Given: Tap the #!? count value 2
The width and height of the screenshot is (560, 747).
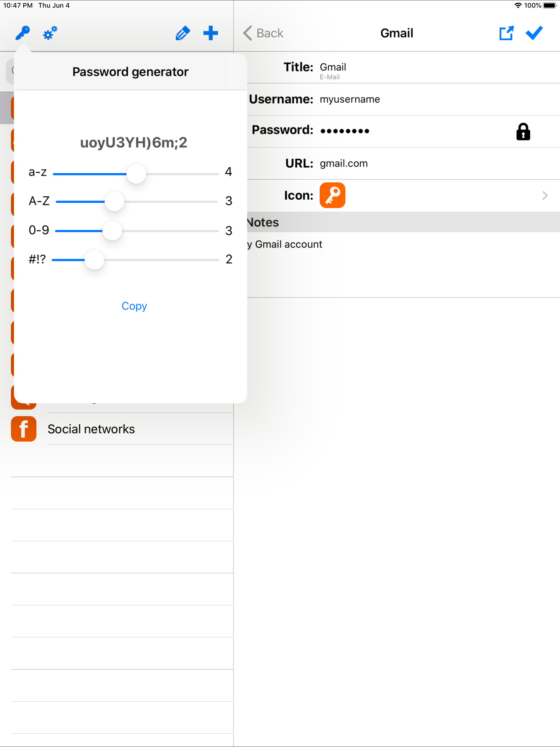Looking at the screenshot, I should (229, 259).
